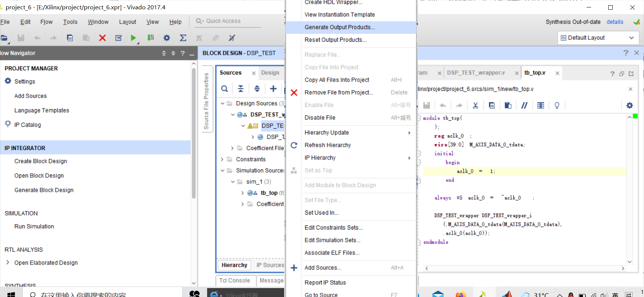Expand the Coefficient Files node under Design Sources
Screen dimensions: 644x297
[232, 148]
